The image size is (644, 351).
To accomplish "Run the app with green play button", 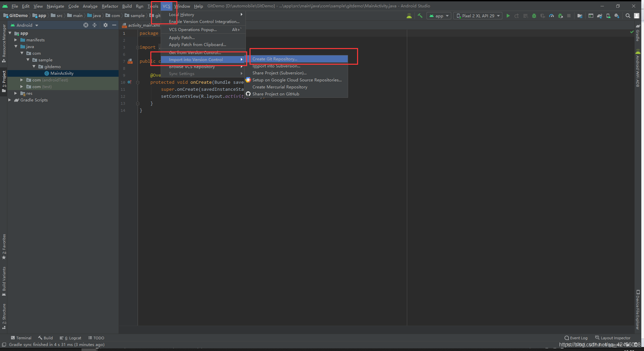I will coord(508,16).
